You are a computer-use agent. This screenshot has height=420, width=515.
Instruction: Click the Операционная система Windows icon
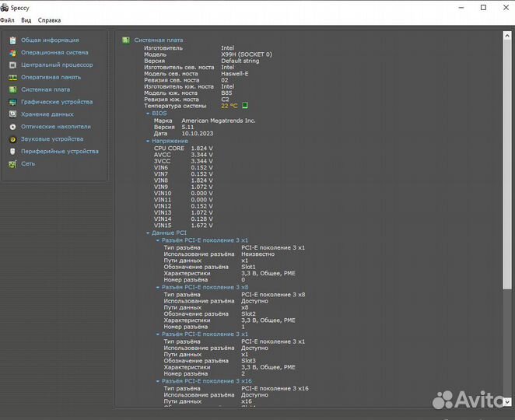click(x=12, y=53)
